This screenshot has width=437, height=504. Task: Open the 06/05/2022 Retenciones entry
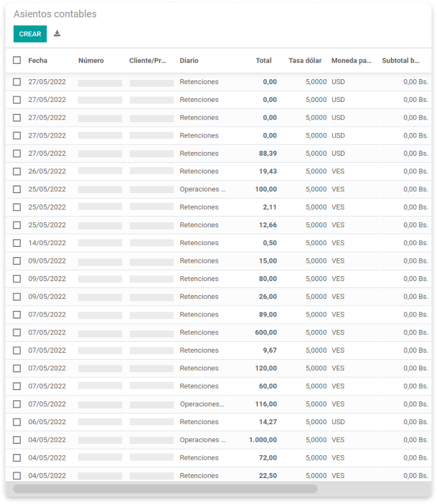(218, 422)
